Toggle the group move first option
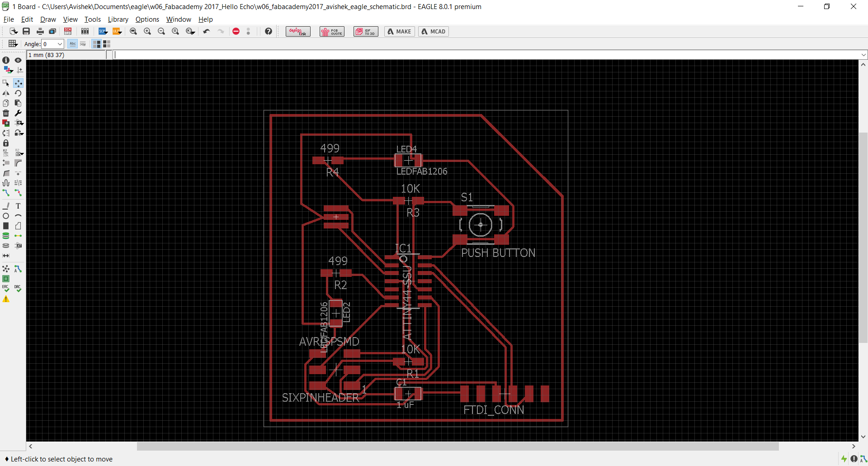This screenshot has width=868, height=466. coord(97,44)
